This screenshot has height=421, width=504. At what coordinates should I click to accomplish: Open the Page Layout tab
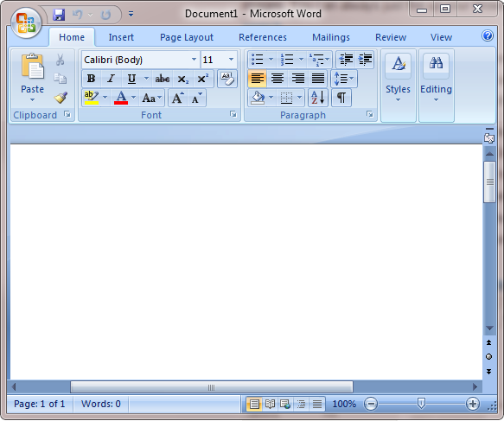pos(187,37)
